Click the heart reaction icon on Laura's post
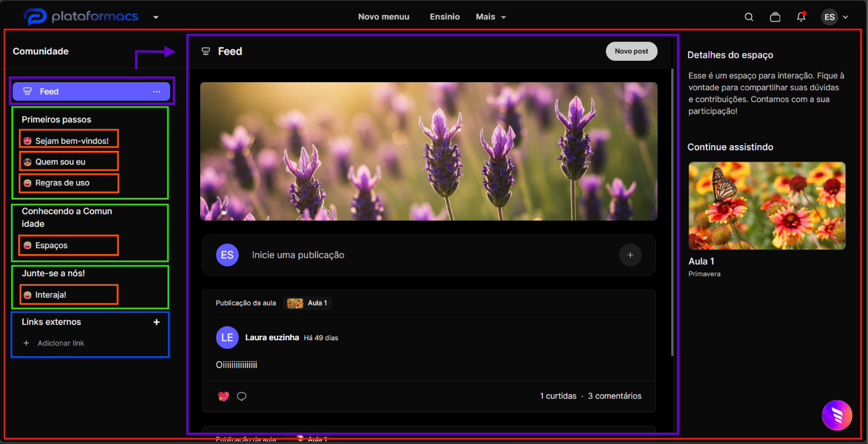 [224, 396]
